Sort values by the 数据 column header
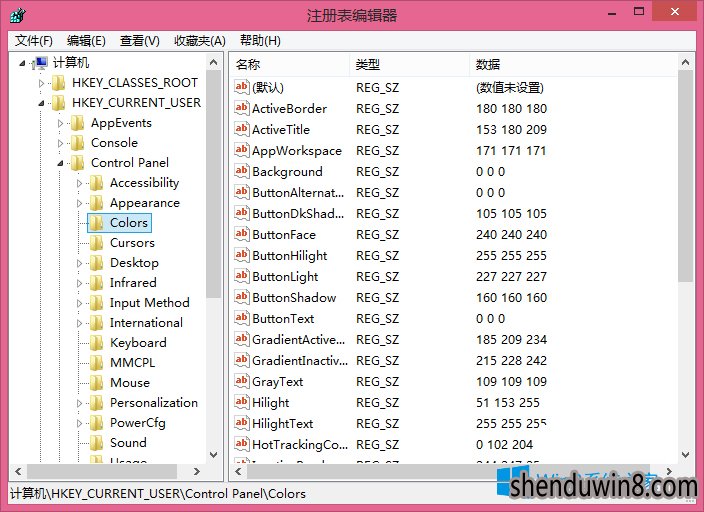This screenshot has width=704, height=512. pyautogui.click(x=573, y=65)
